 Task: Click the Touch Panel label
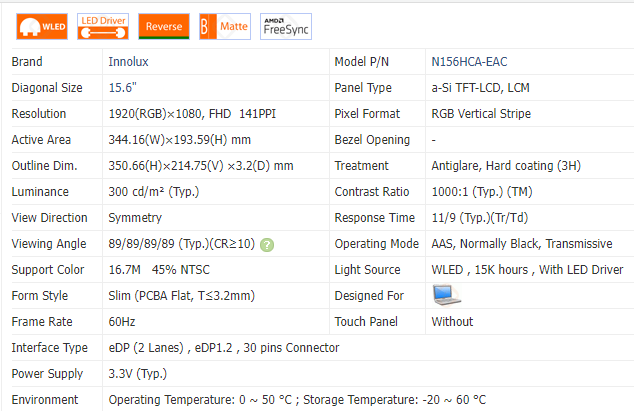point(366,322)
